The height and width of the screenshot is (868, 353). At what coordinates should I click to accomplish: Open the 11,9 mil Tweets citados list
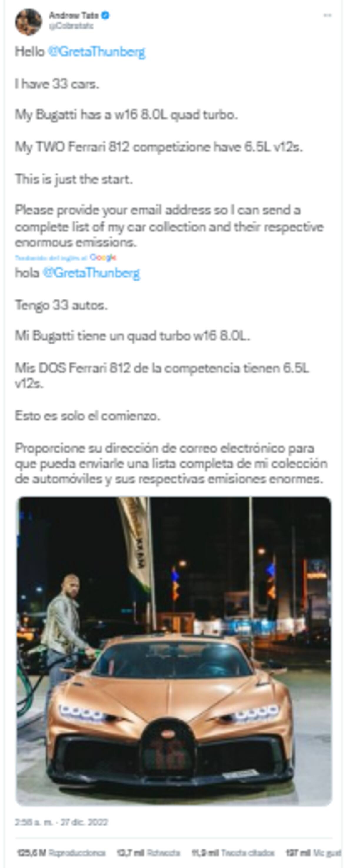coord(233,853)
